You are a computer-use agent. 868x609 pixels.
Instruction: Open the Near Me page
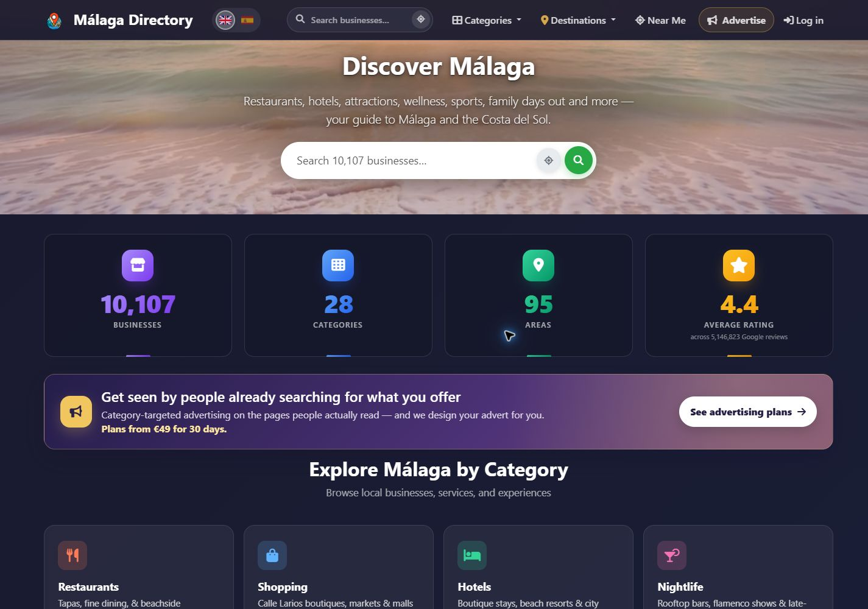[660, 20]
